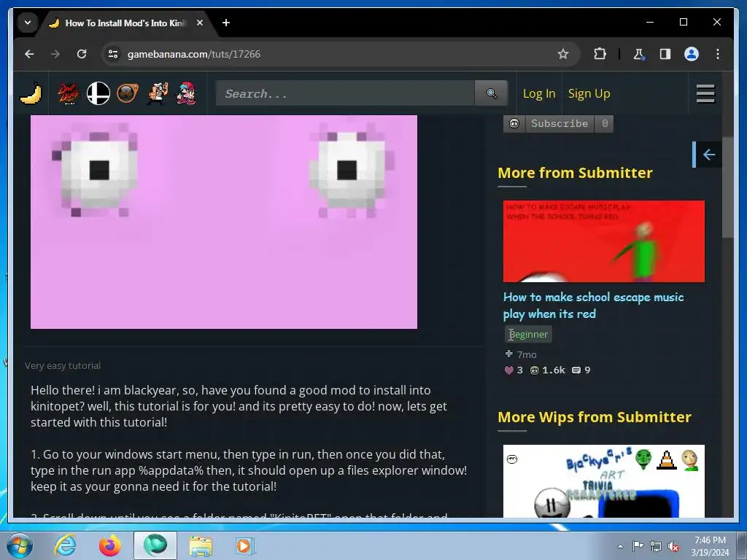The height and width of the screenshot is (560, 747).
Task: Open the hamburger site menu
Action: pyautogui.click(x=705, y=93)
